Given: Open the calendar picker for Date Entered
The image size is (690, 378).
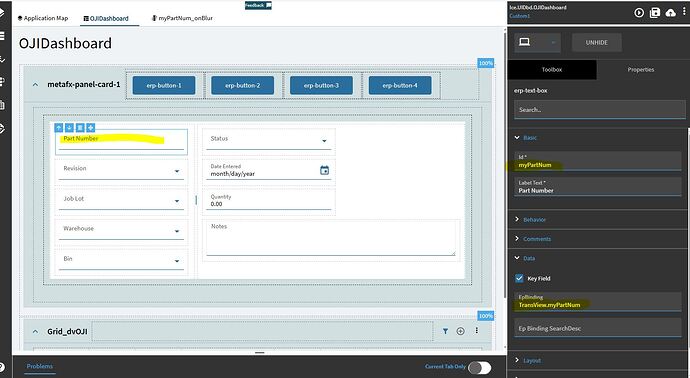Looking at the screenshot, I should pos(324,170).
